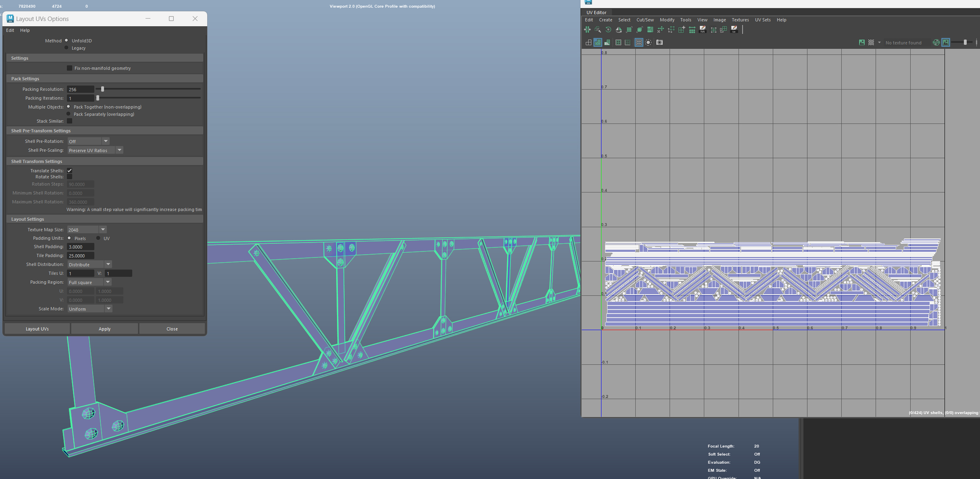This screenshot has width=980, height=479.
Task: Click the camera snapshot icon in UV Editor
Action: click(x=660, y=42)
